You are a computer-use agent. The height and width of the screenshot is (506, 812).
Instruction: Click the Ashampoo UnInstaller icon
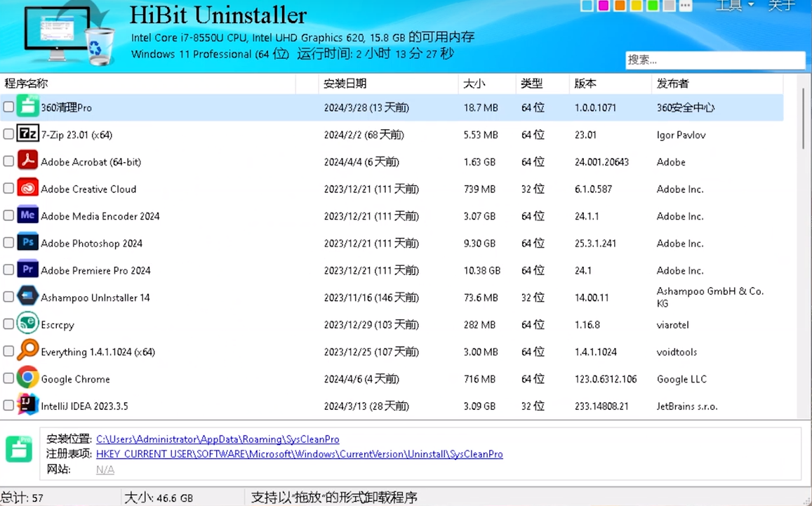pos(27,295)
